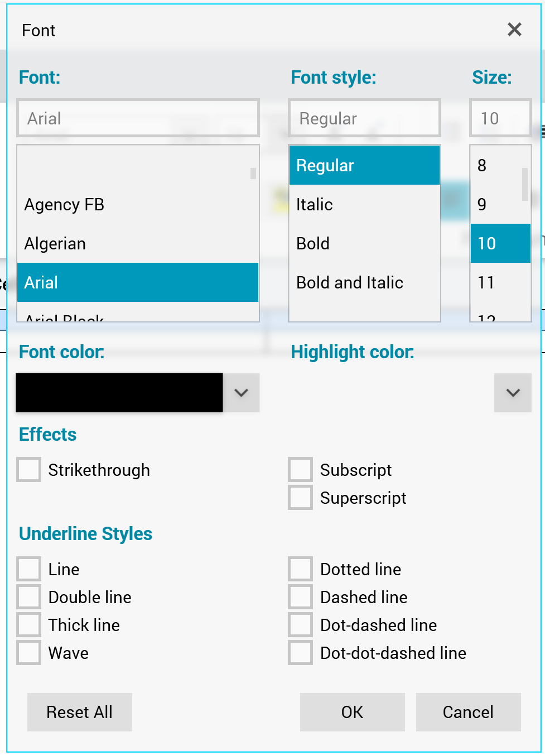This screenshot has width=545, height=756.
Task: Open the font color dropdown arrow
Action: 241,393
